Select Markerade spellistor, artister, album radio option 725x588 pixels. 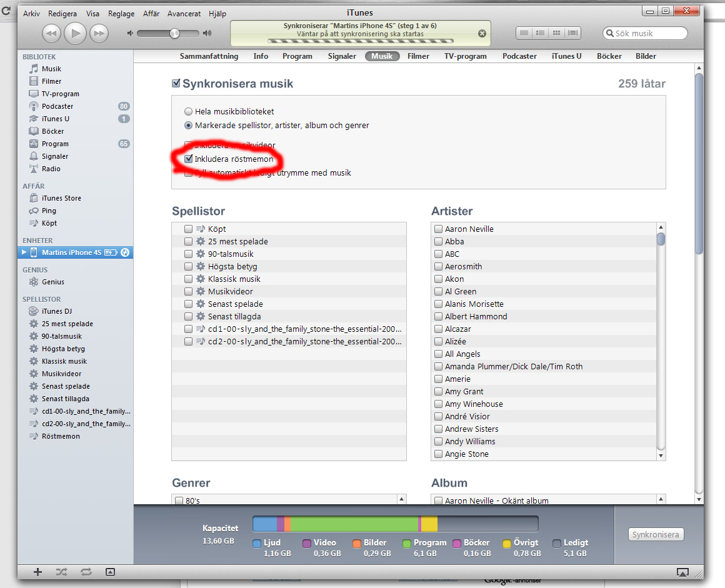pyautogui.click(x=188, y=125)
